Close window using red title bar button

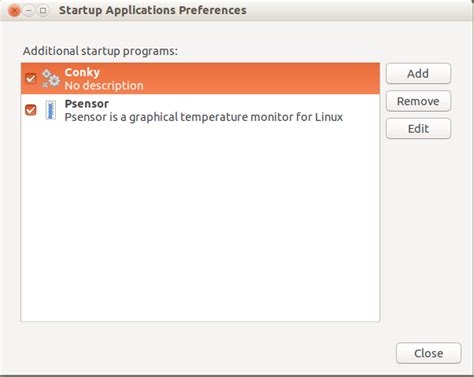pos(14,11)
